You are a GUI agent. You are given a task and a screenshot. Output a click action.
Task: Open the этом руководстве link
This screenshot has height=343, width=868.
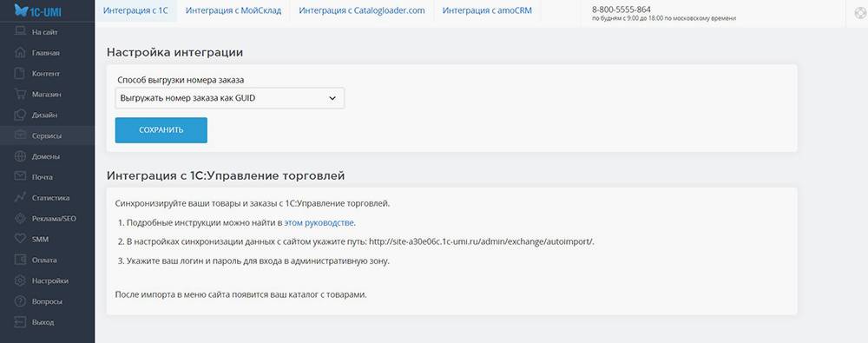(x=319, y=223)
